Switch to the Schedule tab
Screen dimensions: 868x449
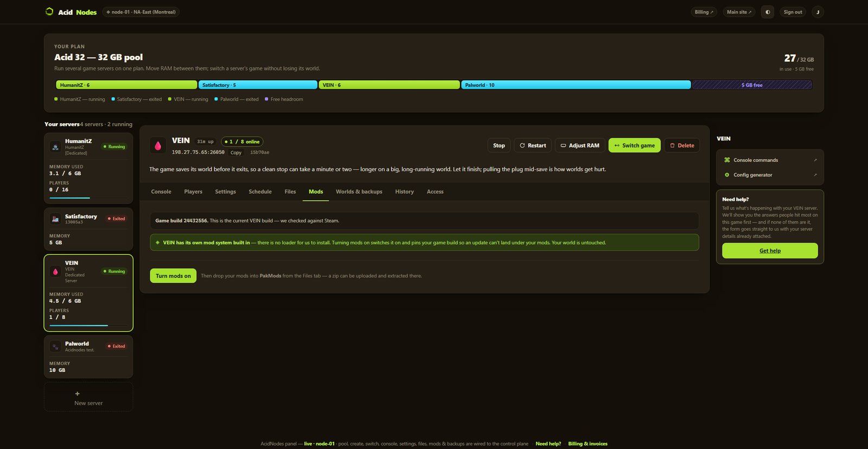pyautogui.click(x=260, y=192)
